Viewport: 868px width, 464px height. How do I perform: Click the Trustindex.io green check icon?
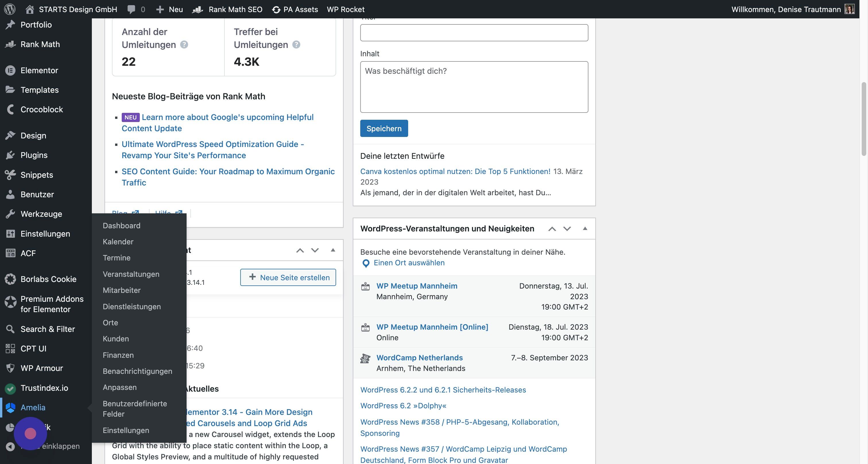10,389
